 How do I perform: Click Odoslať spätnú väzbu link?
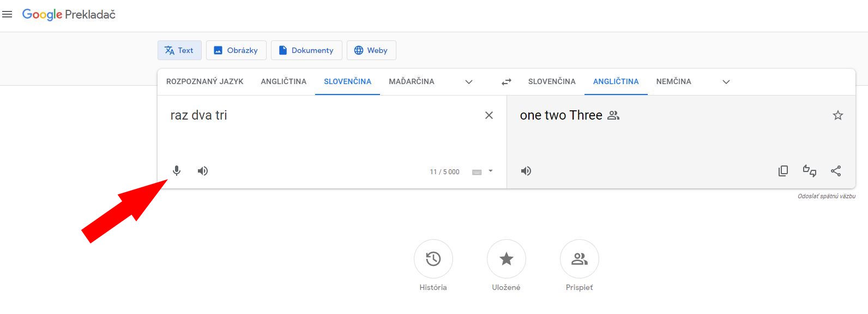click(x=826, y=196)
